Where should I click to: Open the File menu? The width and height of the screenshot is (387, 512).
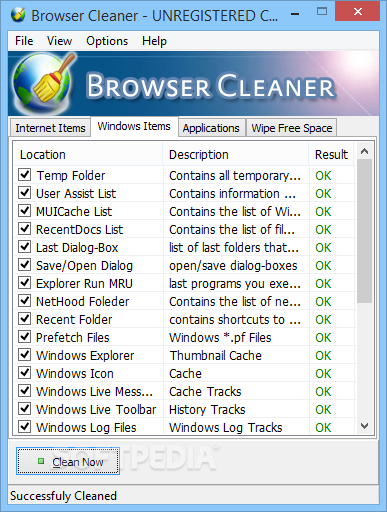point(24,41)
